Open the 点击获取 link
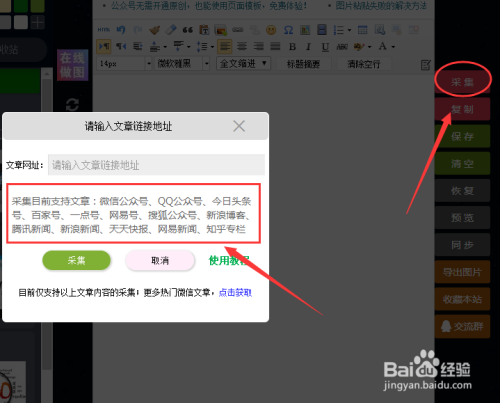The image size is (500, 403). (x=235, y=293)
